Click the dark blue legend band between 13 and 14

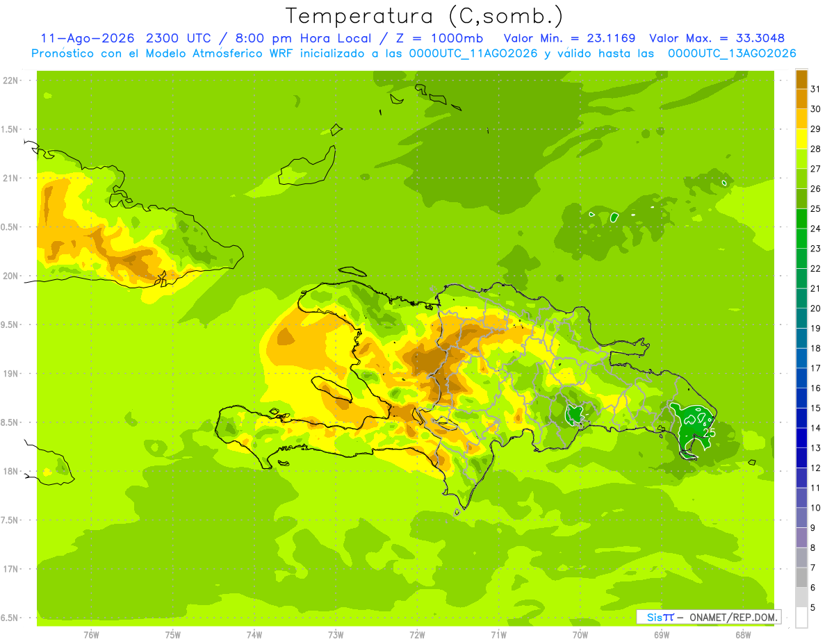(x=801, y=438)
